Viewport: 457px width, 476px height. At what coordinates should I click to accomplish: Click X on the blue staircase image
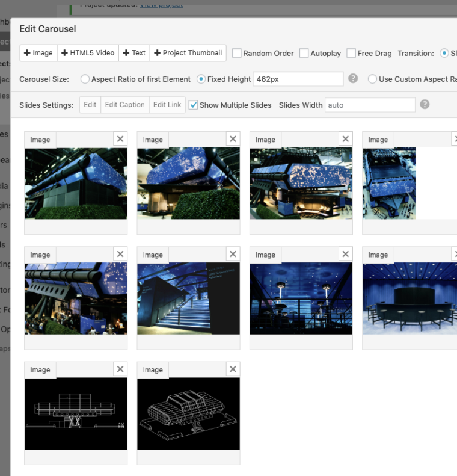pos(233,254)
